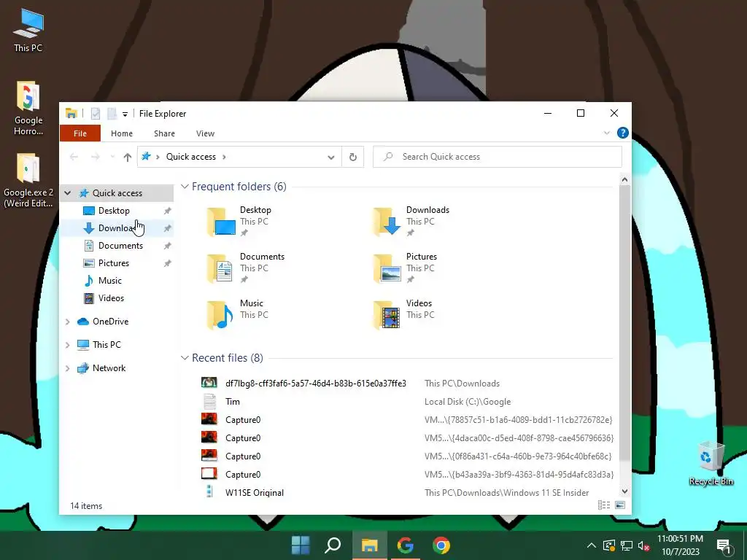Click Quick access in the address bar

tap(190, 157)
